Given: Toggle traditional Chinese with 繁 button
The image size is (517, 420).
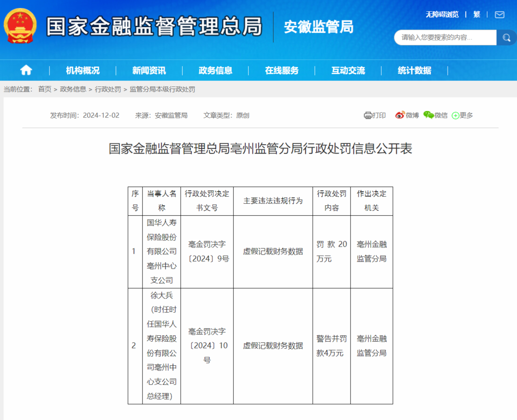Looking at the screenshot, I should pyautogui.click(x=476, y=15).
